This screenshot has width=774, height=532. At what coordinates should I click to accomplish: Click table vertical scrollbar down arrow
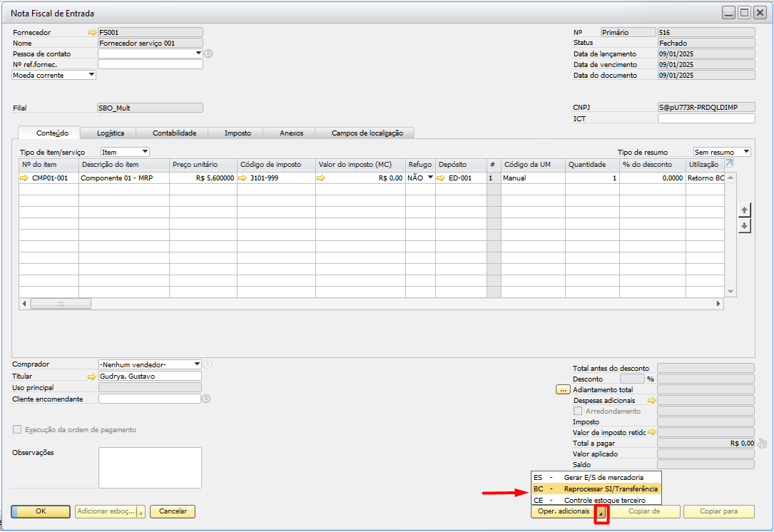730,292
